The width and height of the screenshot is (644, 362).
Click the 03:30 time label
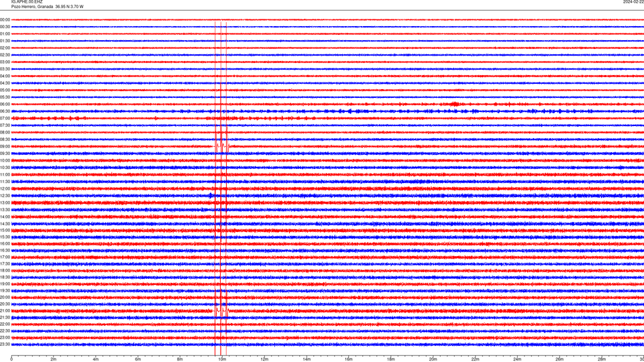[5, 69]
